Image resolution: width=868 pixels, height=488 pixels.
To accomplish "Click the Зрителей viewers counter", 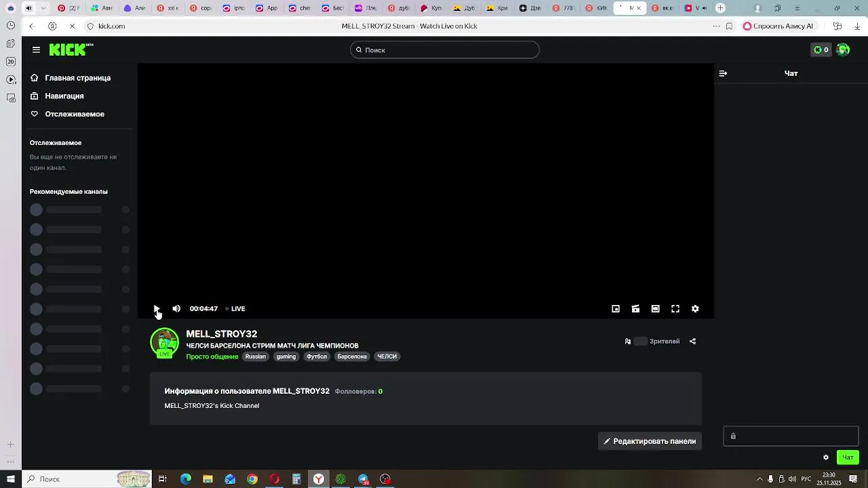I will coord(652,342).
